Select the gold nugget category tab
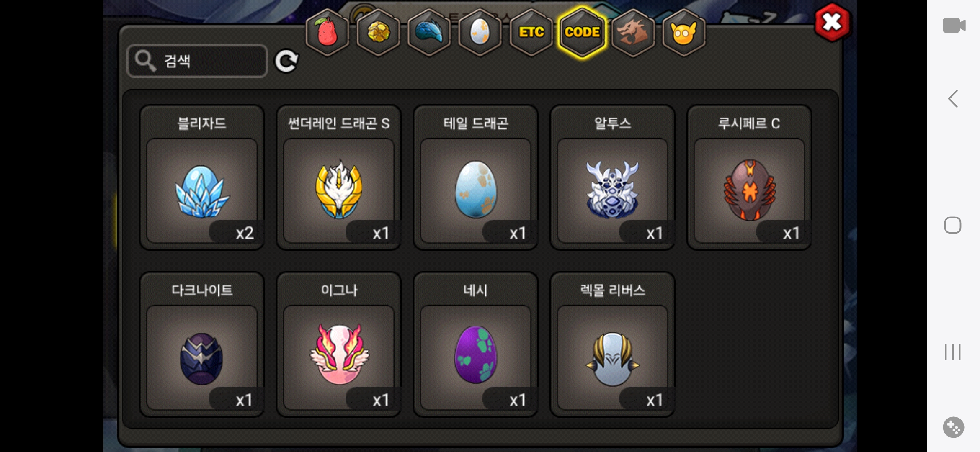The image size is (980, 452). 378,32
